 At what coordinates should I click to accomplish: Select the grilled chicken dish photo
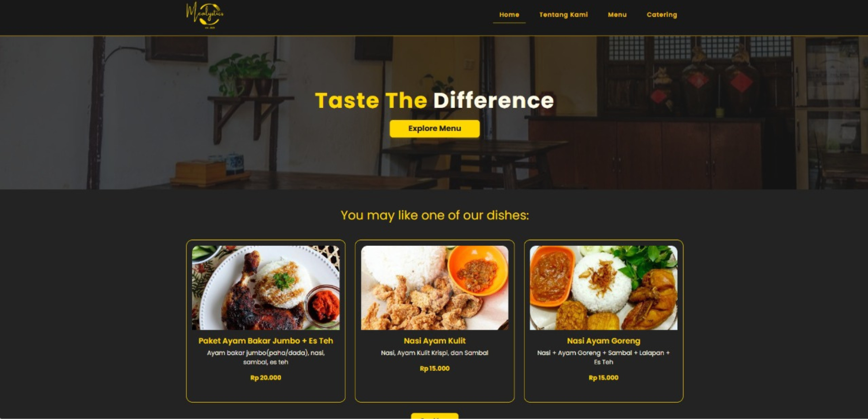point(266,288)
